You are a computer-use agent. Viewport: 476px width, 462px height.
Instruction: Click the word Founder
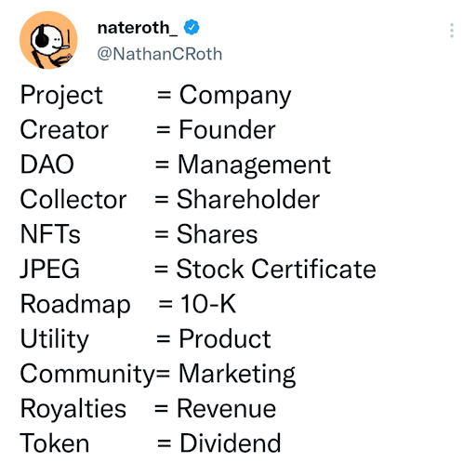coord(227,129)
